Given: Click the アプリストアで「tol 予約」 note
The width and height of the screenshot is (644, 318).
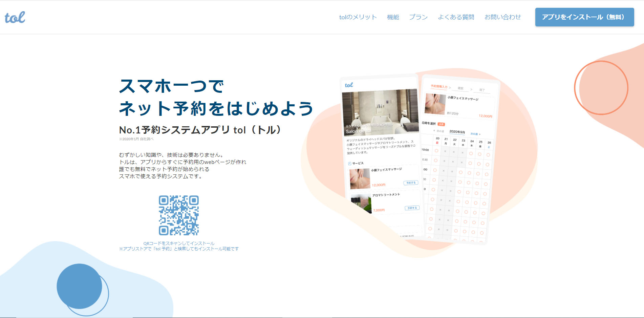Looking at the screenshot, I should pos(179,249).
